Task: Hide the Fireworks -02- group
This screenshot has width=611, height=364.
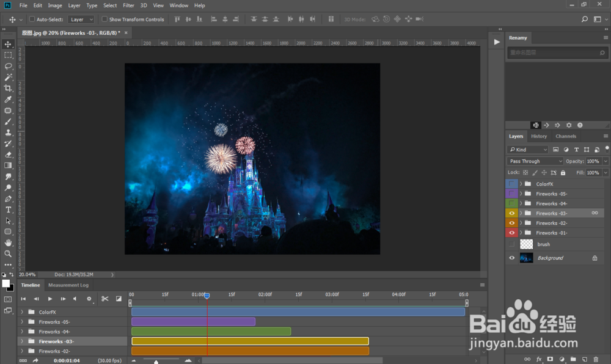Action: [x=511, y=223]
